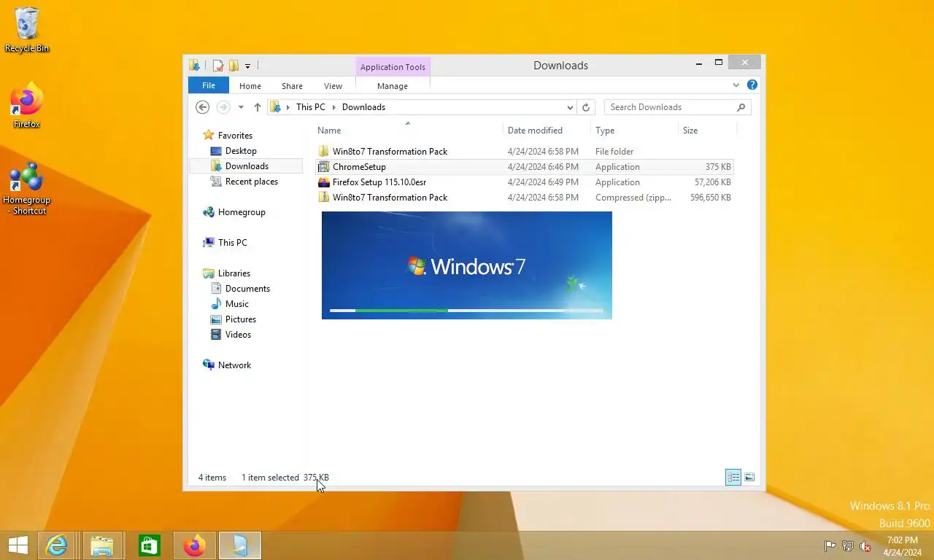934x560 pixels.
Task: Expand the arrow after This PC in address bar
Action: click(x=334, y=107)
